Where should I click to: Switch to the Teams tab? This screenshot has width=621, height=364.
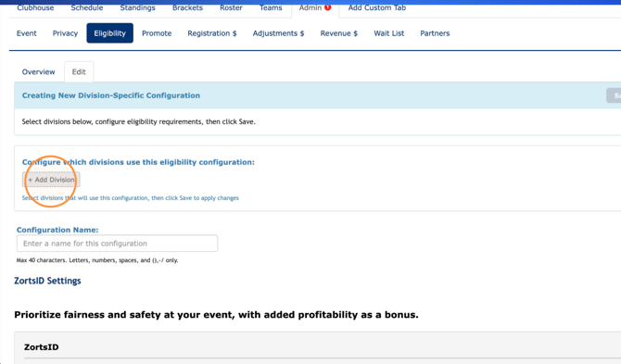(271, 8)
